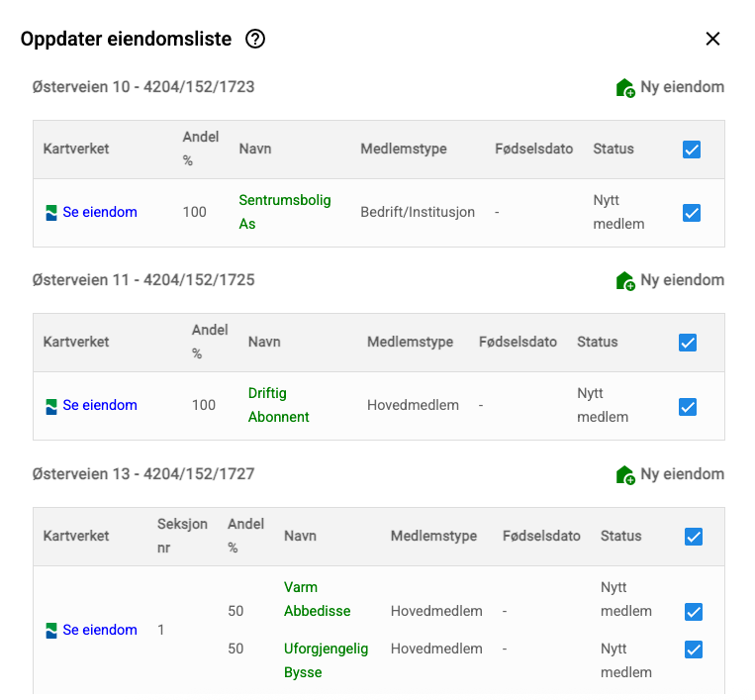This screenshot has width=755, height=700.
Task: Uncheck Uforgjengelig Bysse member checkbox
Action: pyautogui.click(x=694, y=650)
